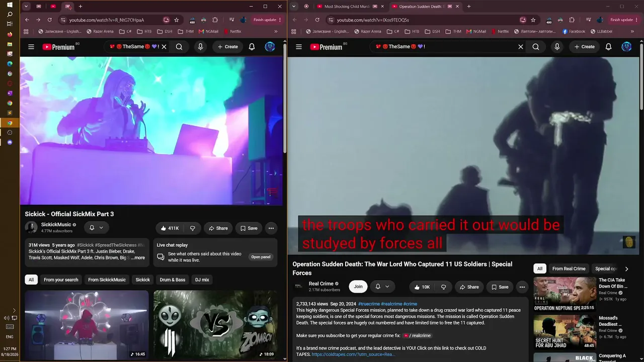This screenshot has height=362, width=644.
Task: Dislike the Sickick SickMix video
Action: point(193,228)
